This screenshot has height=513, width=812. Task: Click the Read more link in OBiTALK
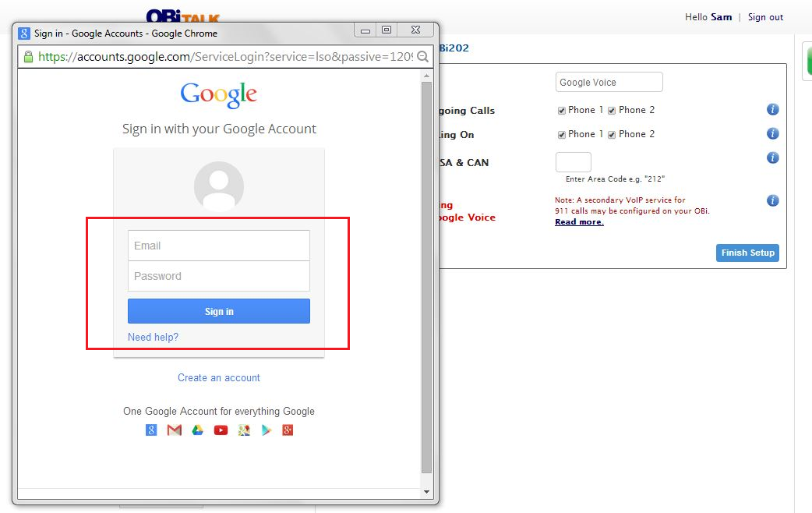coord(580,221)
